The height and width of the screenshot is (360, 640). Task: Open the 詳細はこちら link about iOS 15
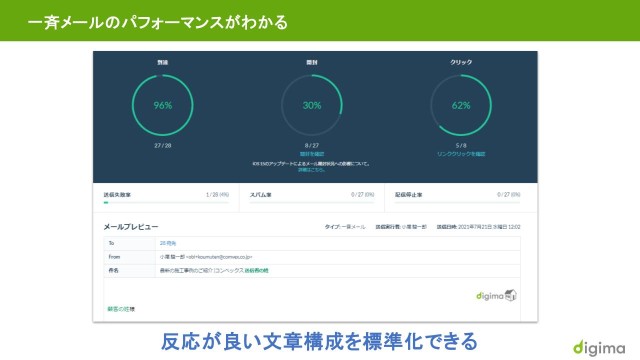click(312, 170)
